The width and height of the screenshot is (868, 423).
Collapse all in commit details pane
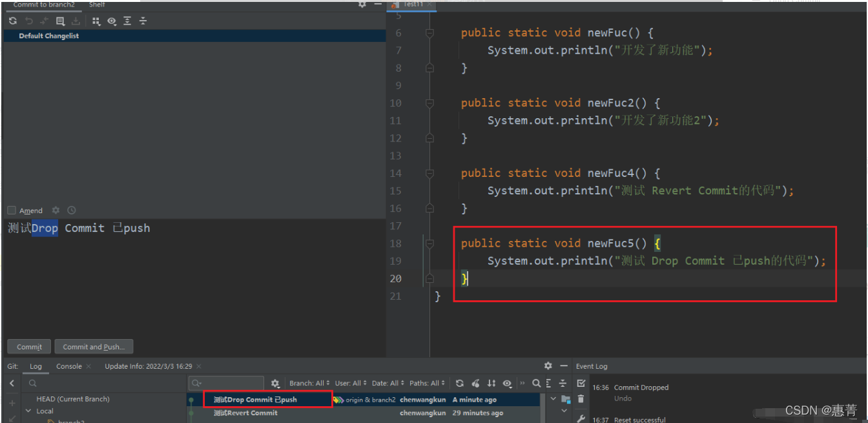click(563, 383)
